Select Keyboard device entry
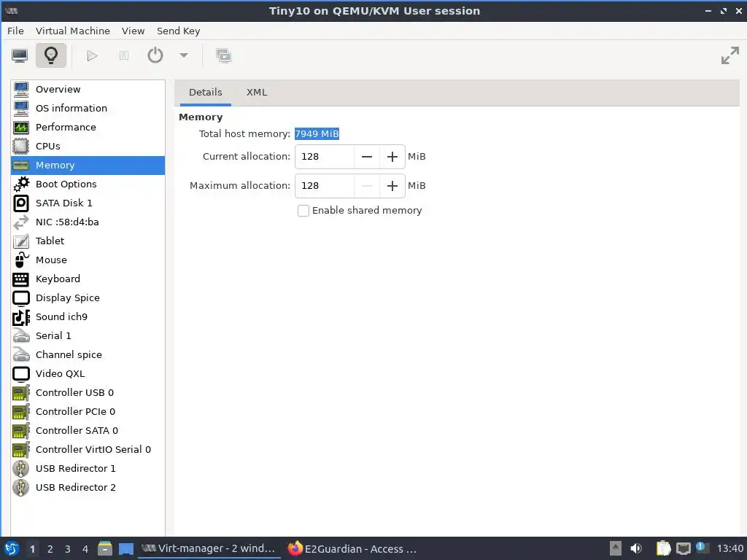The height and width of the screenshot is (560, 747). pos(88,279)
